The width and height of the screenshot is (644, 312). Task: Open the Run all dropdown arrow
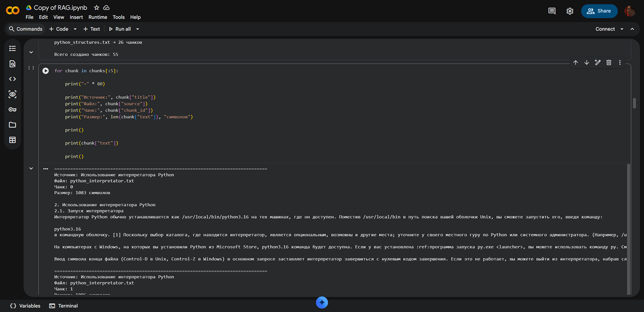coord(138,29)
